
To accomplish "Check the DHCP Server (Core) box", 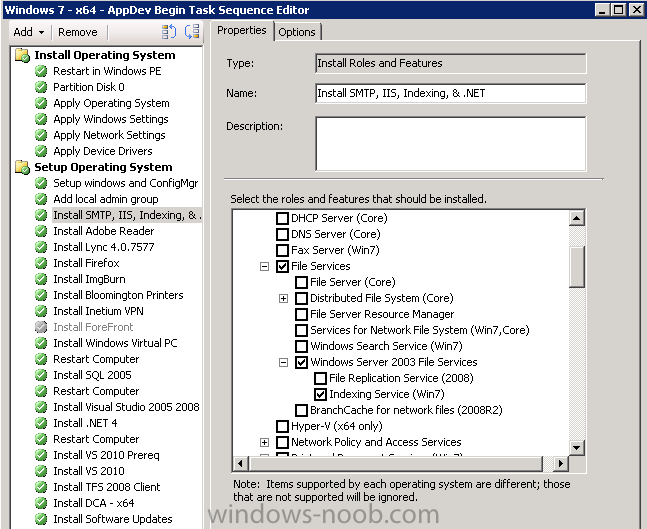I will (x=282, y=218).
